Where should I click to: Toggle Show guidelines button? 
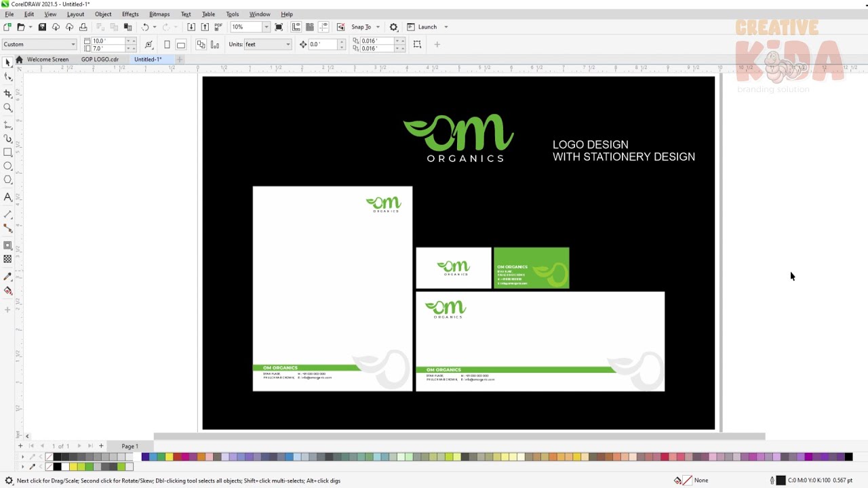click(323, 27)
